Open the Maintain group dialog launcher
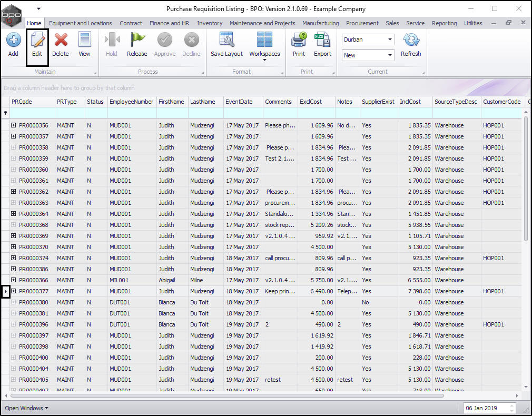Screen dimensions: 532x416 click(x=95, y=73)
